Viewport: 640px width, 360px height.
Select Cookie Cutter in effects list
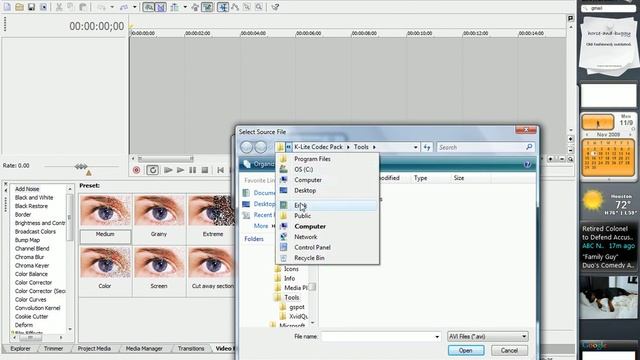[x=31, y=317]
